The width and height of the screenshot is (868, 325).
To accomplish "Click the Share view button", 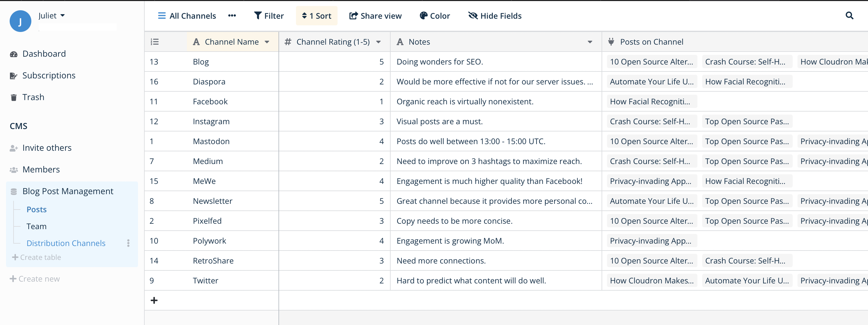I will point(375,16).
